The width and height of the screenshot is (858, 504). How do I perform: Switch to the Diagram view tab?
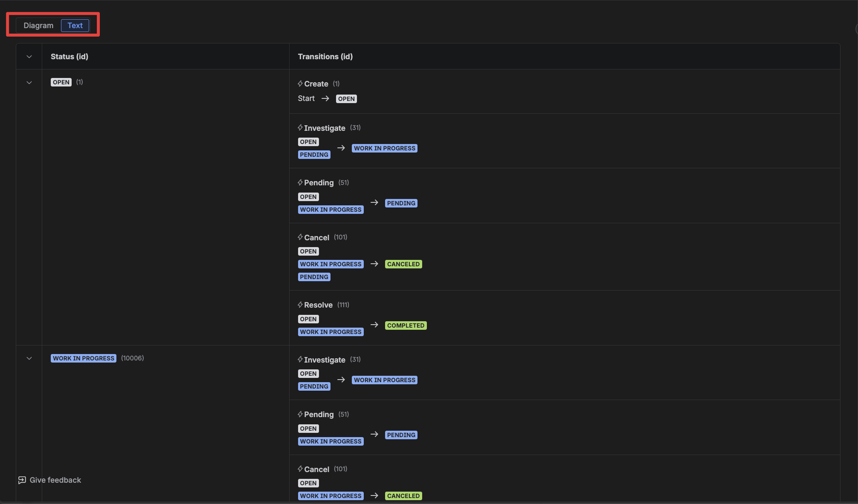(x=38, y=26)
